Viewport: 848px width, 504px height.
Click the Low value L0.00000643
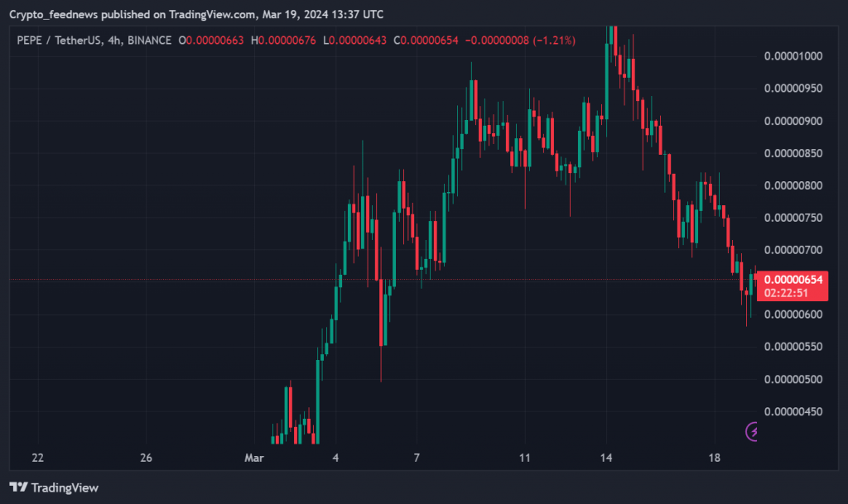[x=355, y=41]
